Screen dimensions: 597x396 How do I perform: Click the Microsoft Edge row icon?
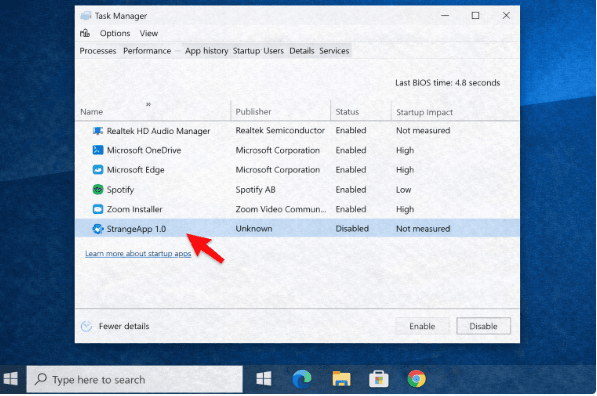[x=98, y=169]
